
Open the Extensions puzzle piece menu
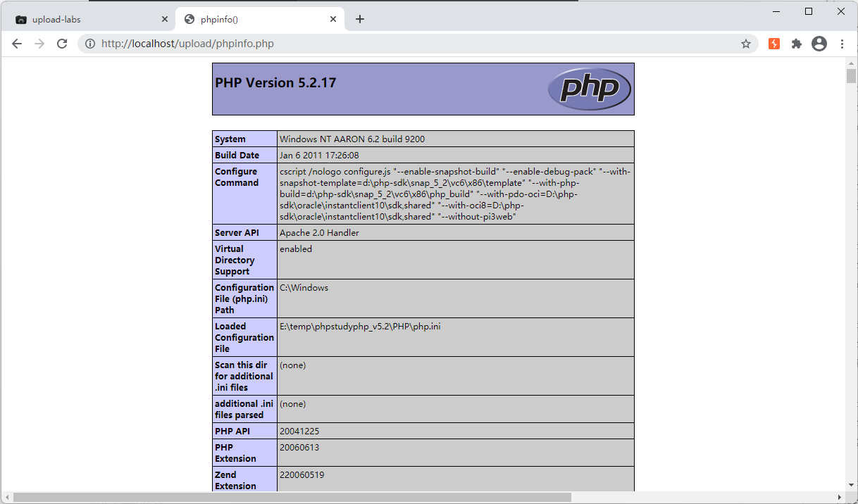click(x=797, y=44)
